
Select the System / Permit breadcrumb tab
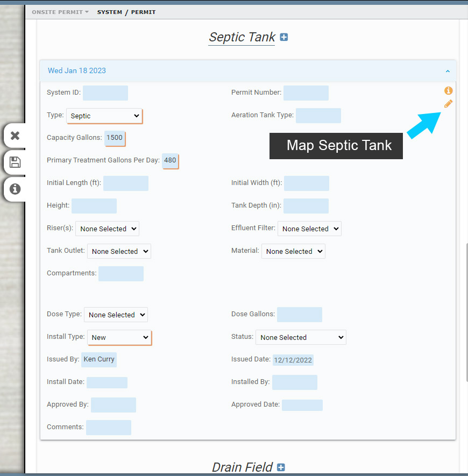[126, 12]
